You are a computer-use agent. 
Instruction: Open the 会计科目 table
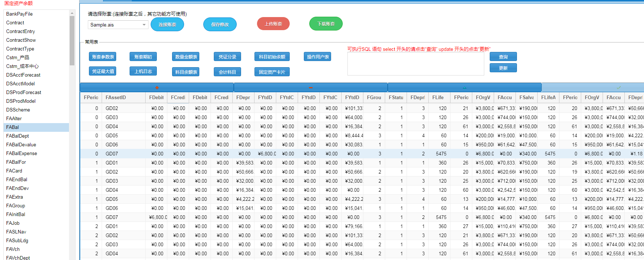coord(227,72)
